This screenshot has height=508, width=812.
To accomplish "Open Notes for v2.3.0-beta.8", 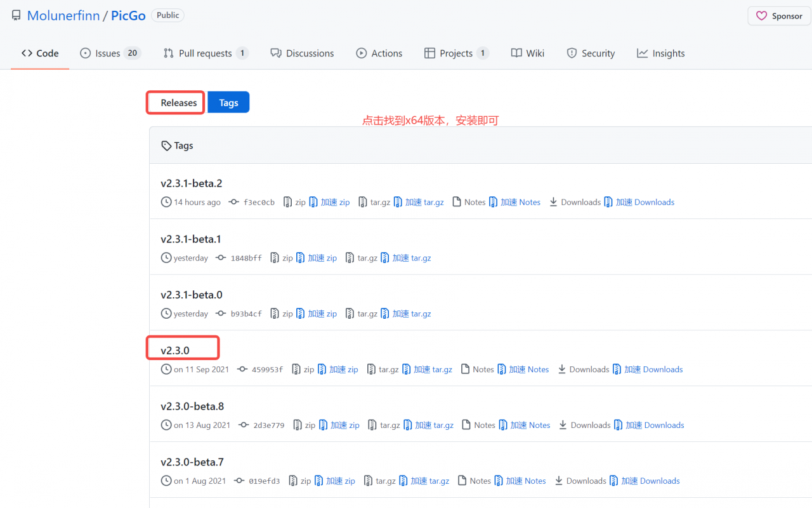I will point(478,425).
